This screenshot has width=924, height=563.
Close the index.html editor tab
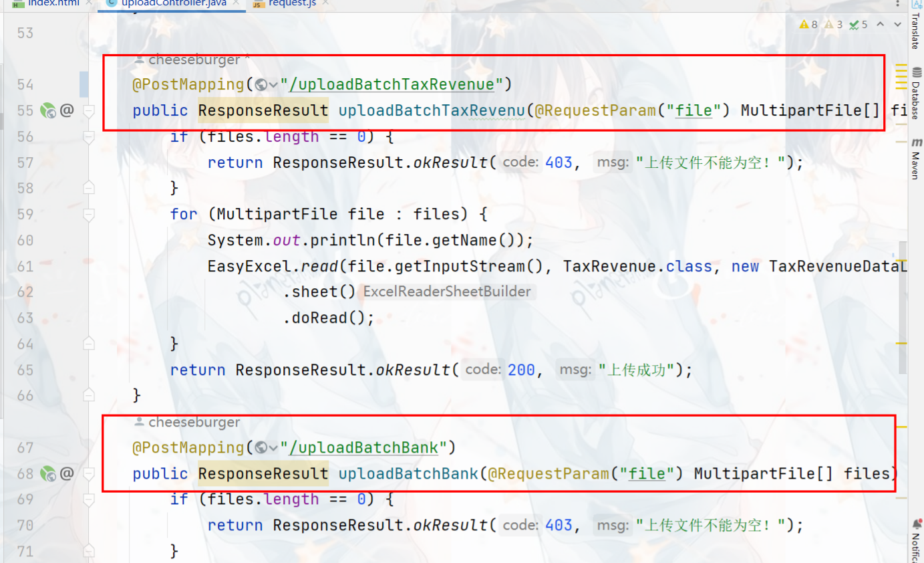tap(89, 3)
